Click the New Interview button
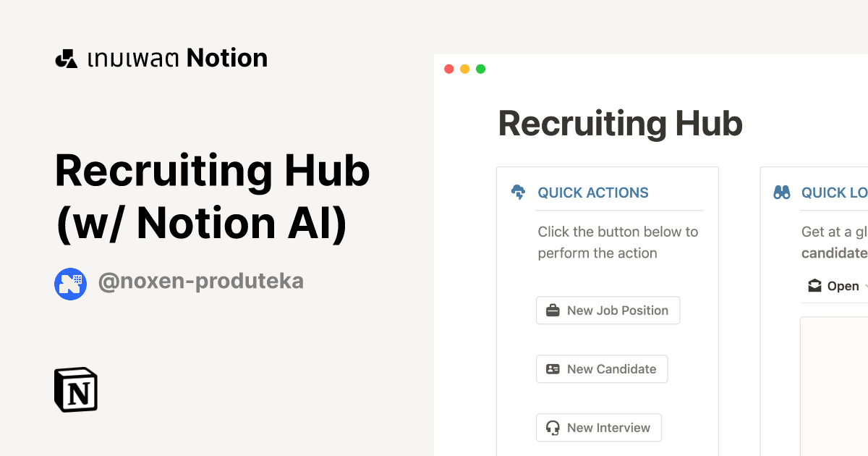Image resolution: width=868 pixels, height=456 pixels. click(x=599, y=427)
